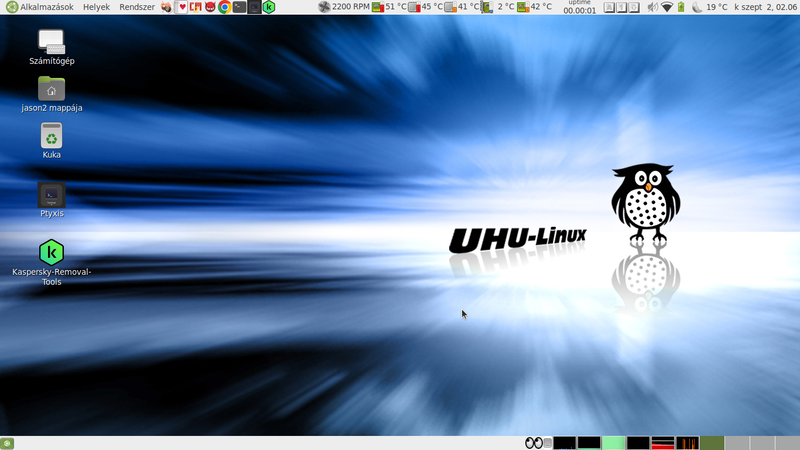This screenshot has height=450, width=800.
Task: Launch the heart playing-card game launcher
Action: tap(182, 7)
